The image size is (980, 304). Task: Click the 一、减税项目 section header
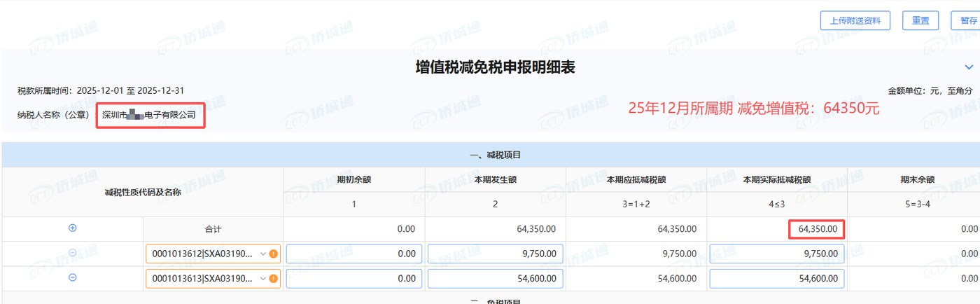(x=495, y=155)
